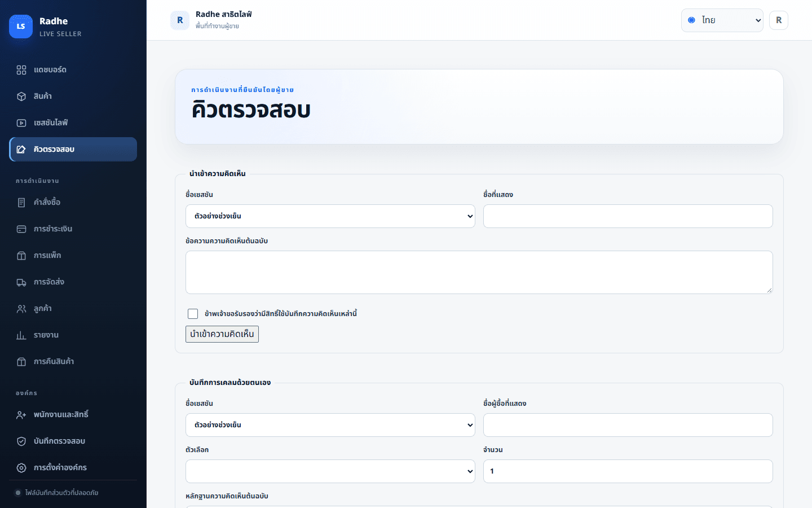Tick the comment rights confirmation checkbox
Viewport: 812px width, 508px height.
(193, 314)
